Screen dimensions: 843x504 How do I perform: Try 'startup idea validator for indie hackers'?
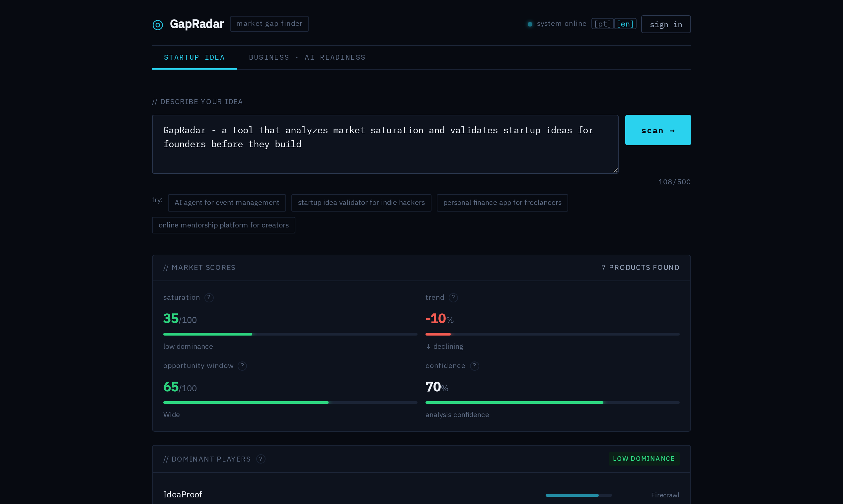361,203
